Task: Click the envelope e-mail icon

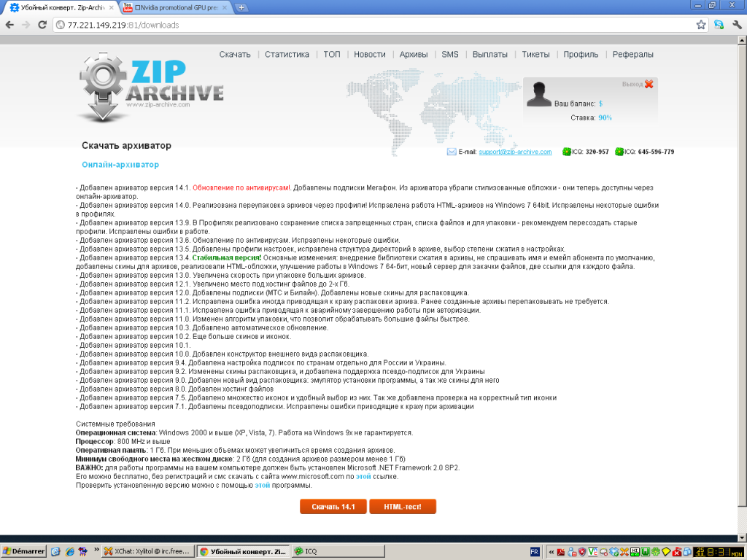Action: [451, 152]
